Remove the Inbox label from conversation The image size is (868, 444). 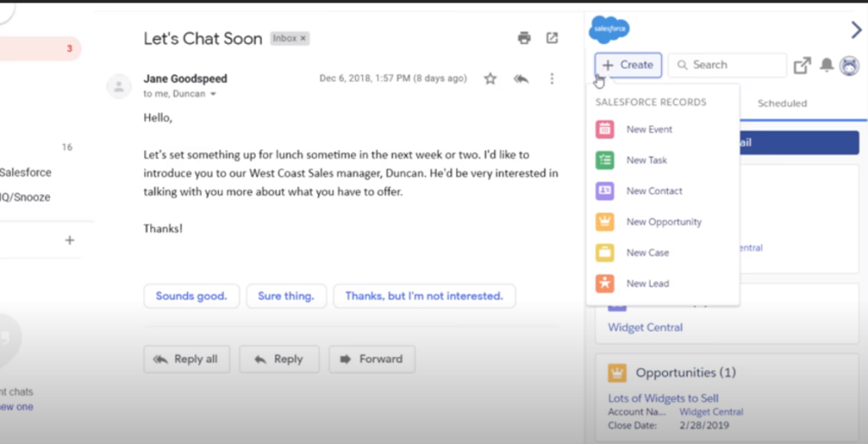pyautogui.click(x=303, y=39)
